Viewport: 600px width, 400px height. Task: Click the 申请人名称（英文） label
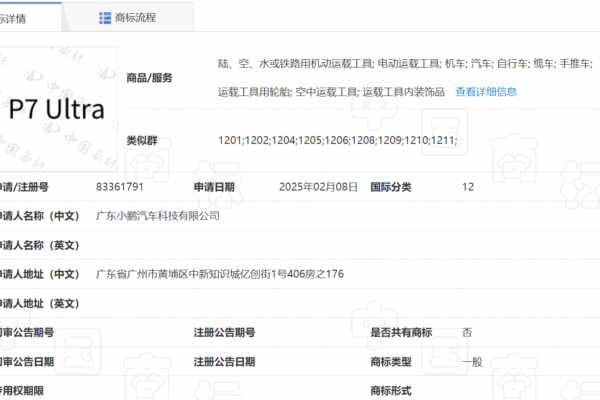pos(39,245)
